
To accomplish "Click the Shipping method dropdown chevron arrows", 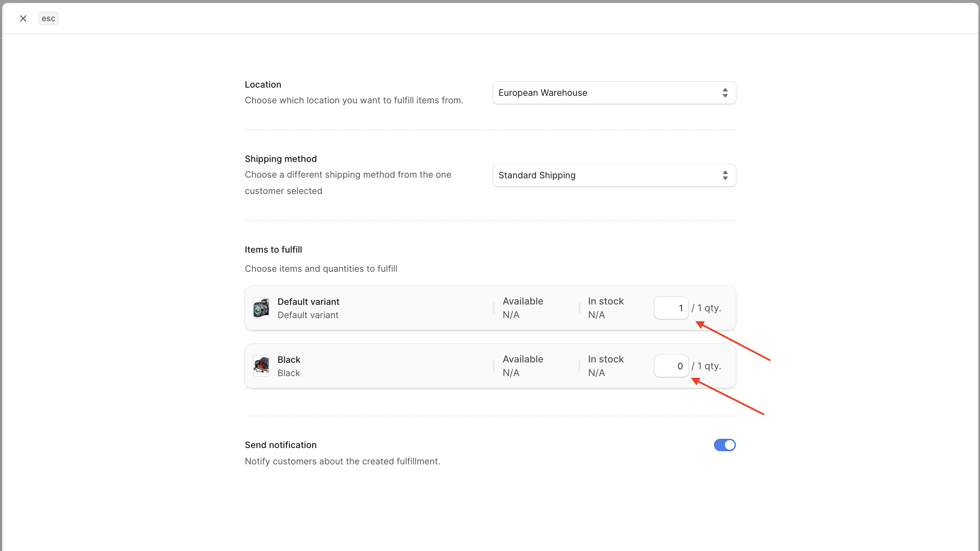I will 725,175.
